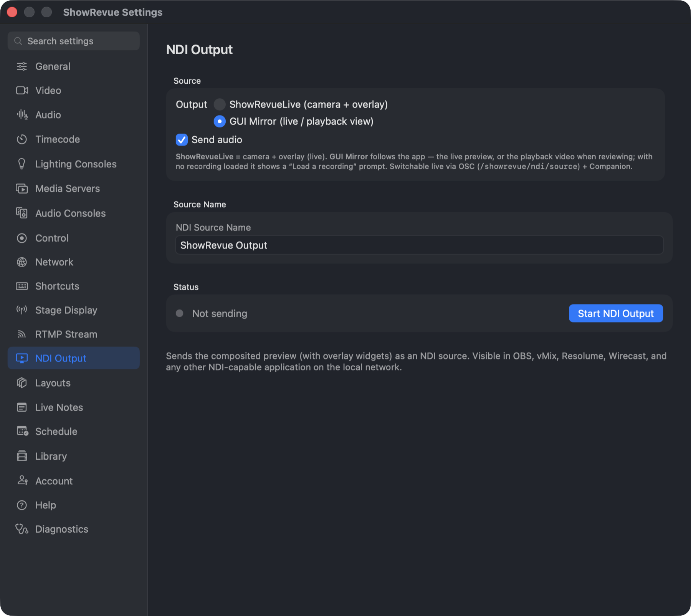
Task: Click the Network label in sidebar
Action: (x=54, y=262)
